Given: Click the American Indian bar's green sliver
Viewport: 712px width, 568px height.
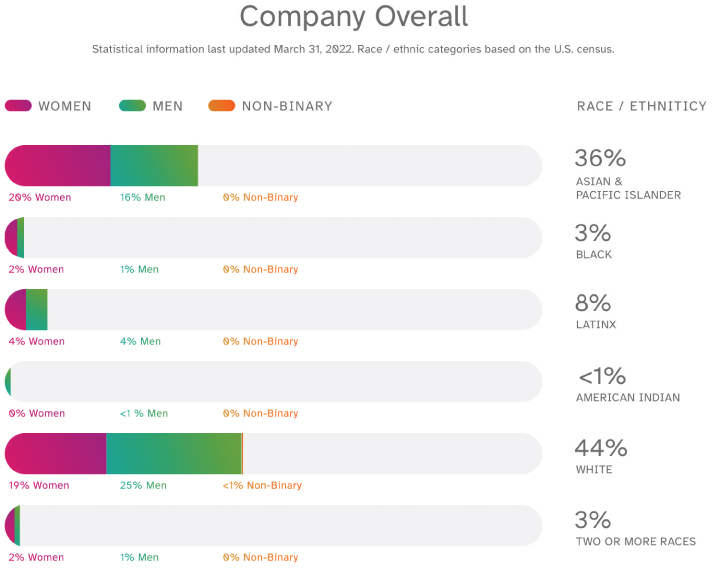Looking at the screenshot, I should (8, 382).
